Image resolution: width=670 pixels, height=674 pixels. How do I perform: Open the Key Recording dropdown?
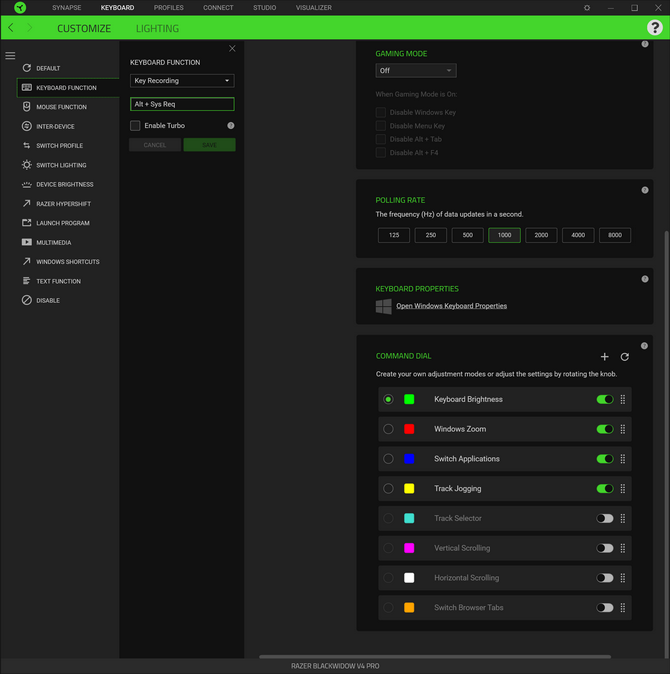click(182, 80)
